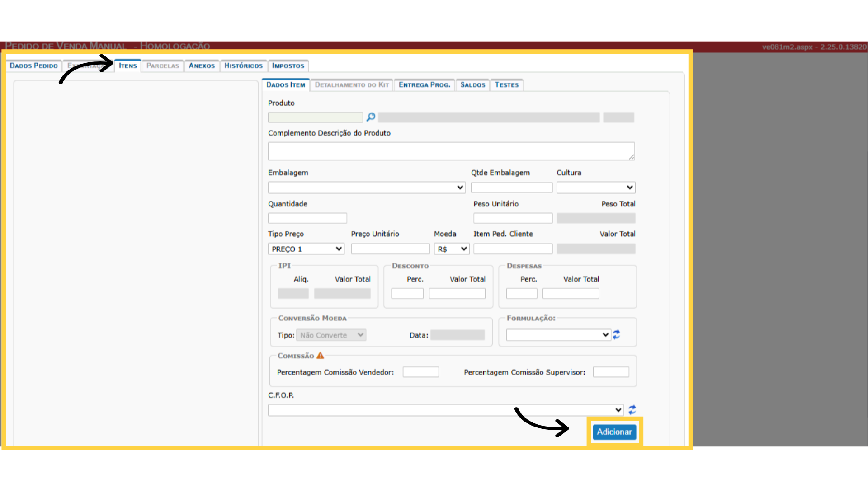Screen dimensions: 868x488
Task: Click the Produto code input field
Action: (x=316, y=117)
